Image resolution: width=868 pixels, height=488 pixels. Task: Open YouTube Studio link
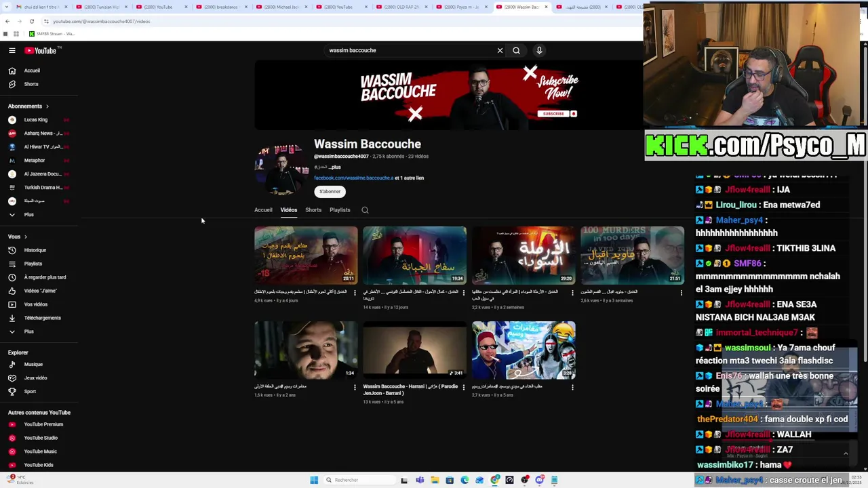click(x=39, y=438)
